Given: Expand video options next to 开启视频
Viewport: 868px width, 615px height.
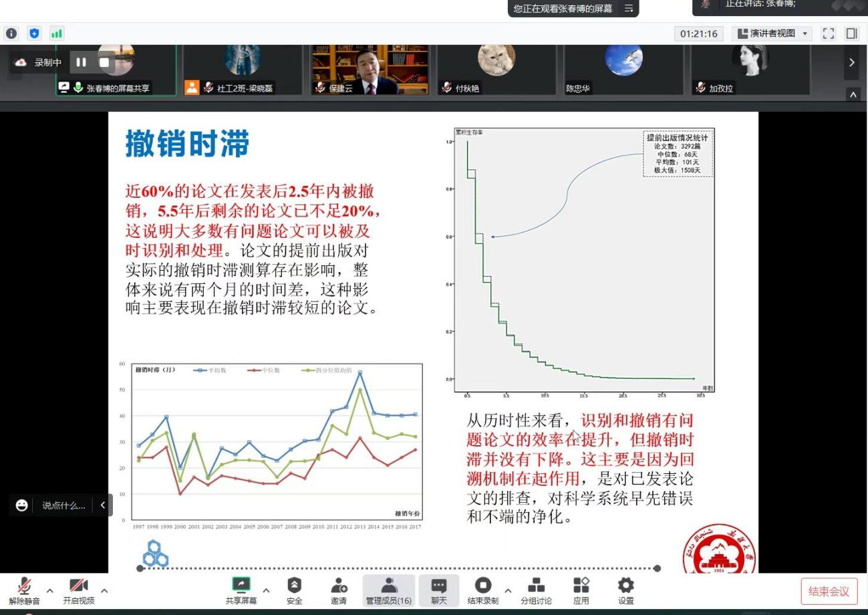Looking at the screenshot, I should click(x=104, y=591).
